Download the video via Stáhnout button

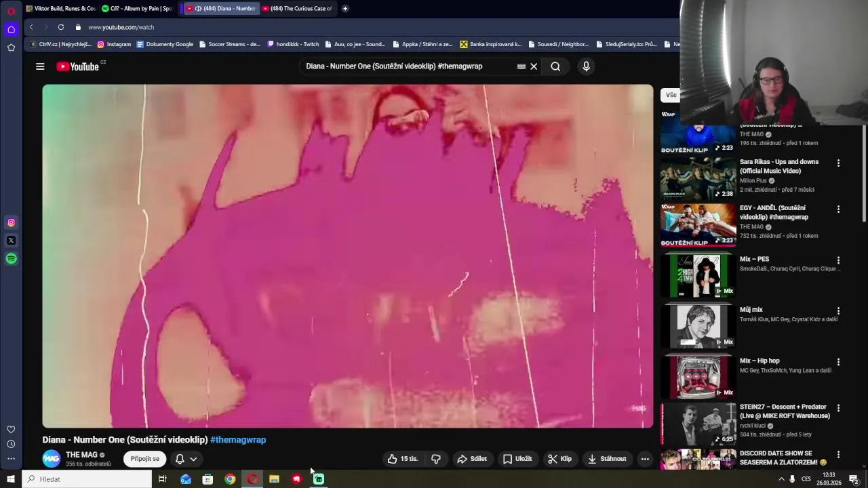607,459
